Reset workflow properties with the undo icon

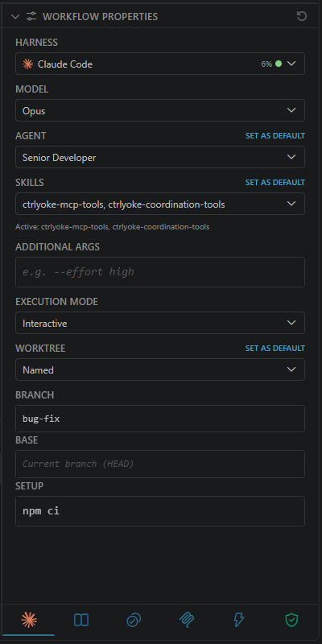302,16
